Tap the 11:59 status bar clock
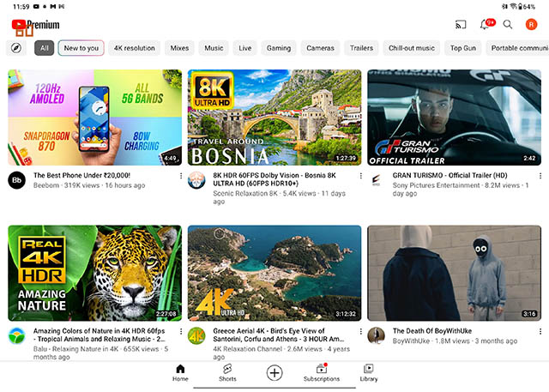The image size is (549, 392). tap(21, 6)
